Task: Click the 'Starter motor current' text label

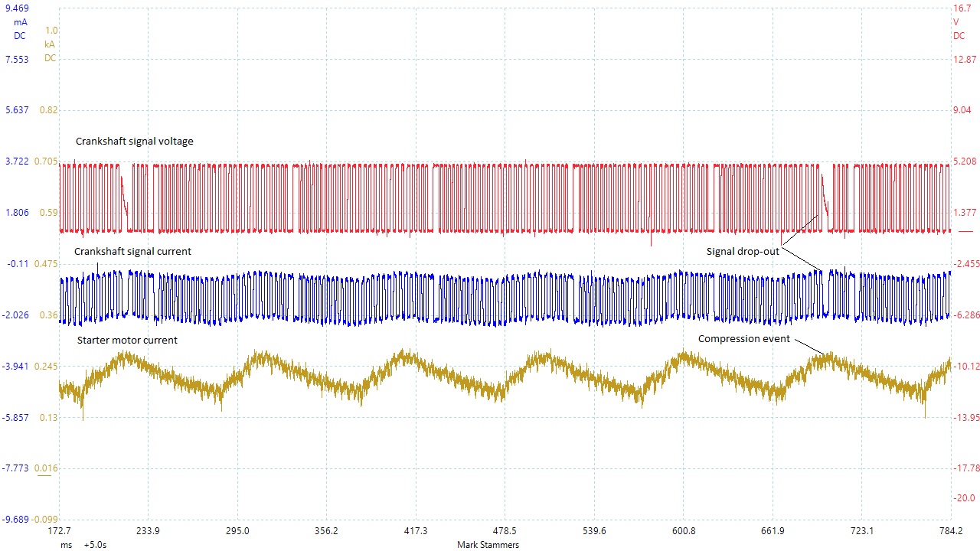Action: (127, 340)
